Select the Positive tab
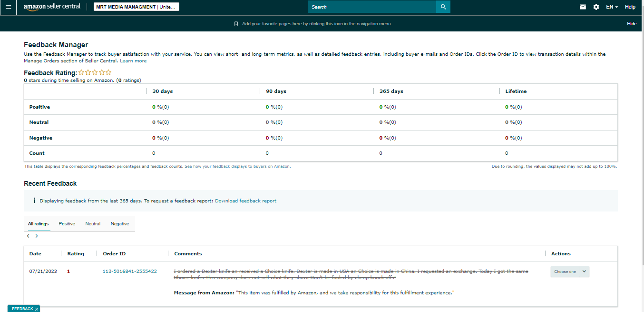644x312 pixels. 67,224
